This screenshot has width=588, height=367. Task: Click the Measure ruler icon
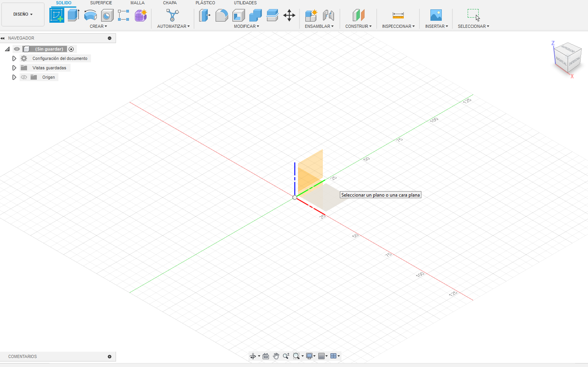pos(398,15)
